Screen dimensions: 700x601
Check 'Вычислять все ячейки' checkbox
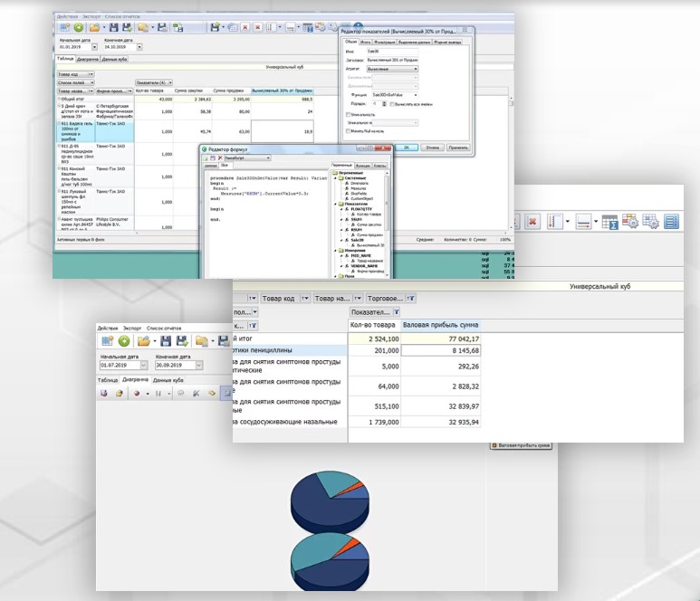pyautogui.click(x=392, y=104)
